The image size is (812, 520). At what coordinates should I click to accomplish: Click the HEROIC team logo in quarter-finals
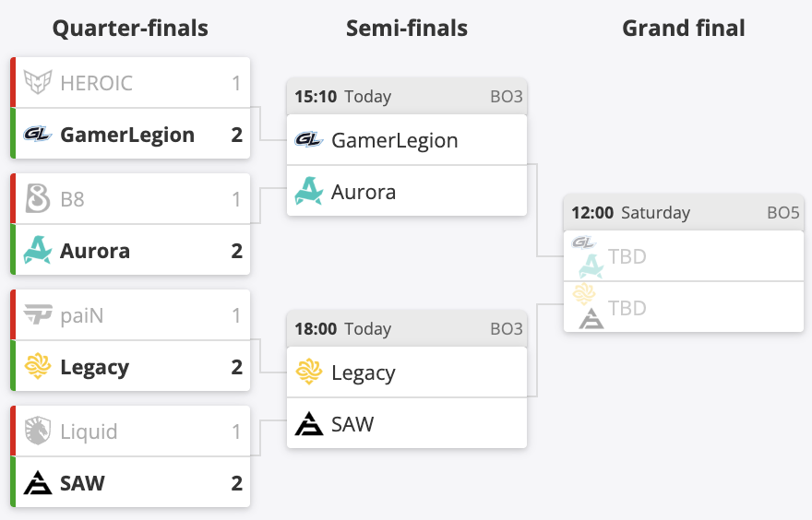[x=38, y=83]
